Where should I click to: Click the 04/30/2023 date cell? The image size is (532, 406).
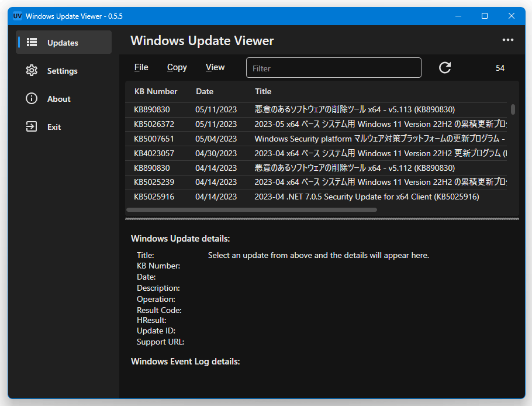[216, 153]
